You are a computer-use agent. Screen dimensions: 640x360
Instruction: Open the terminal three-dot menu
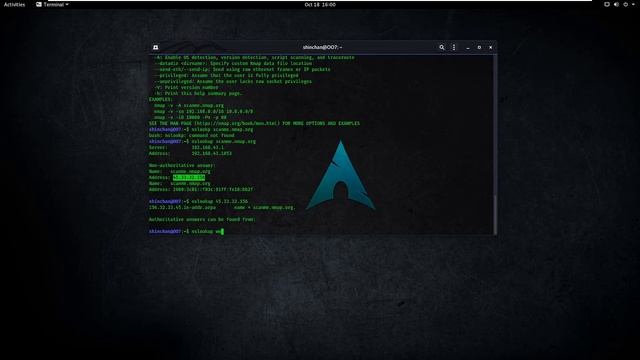click(x=454, y=47)
